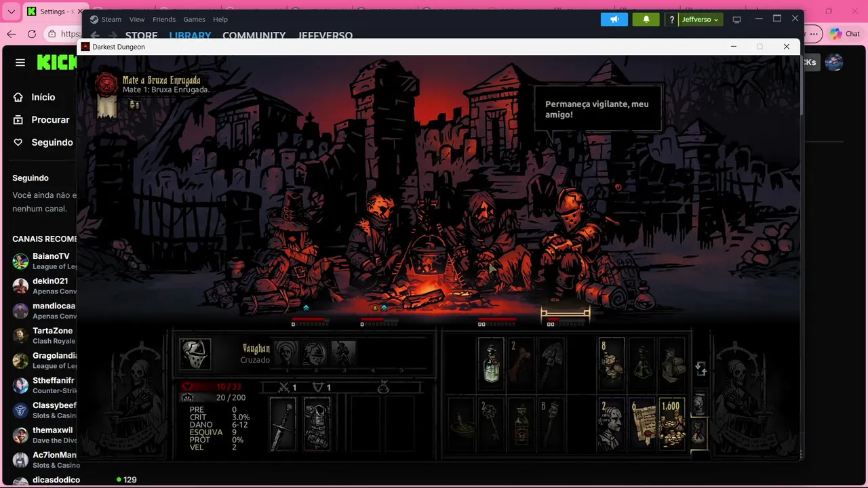Viewport: 868px width, 488px height.
Task: Select the bandage rolls item
Action: [x=672, y=365]
